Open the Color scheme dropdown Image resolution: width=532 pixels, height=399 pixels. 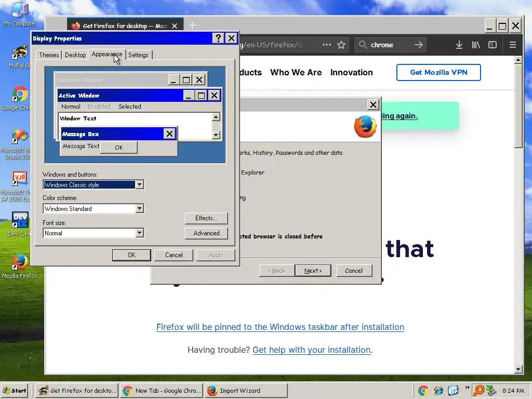(x=139, y=208)
